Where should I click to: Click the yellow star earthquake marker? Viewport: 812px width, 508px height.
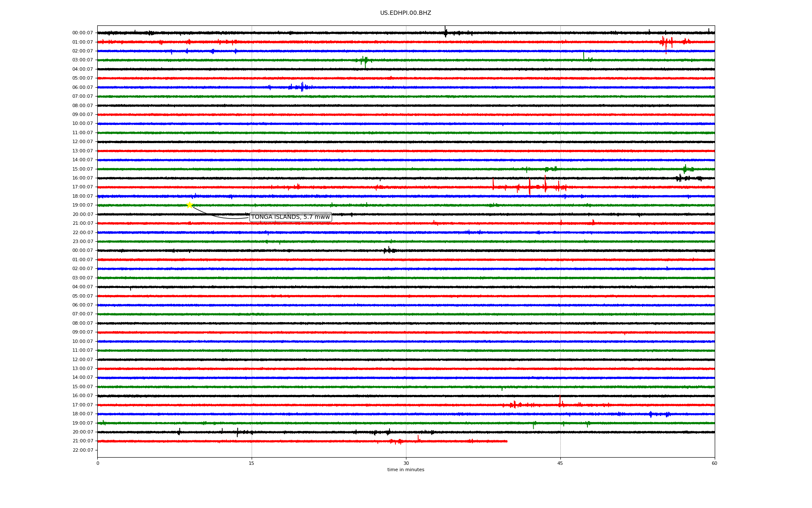[189, 205]
